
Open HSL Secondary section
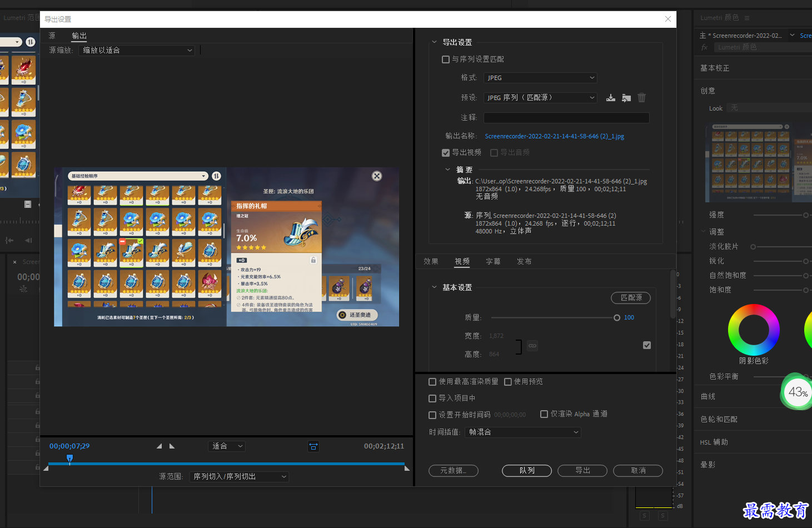(x=714, y=442)
